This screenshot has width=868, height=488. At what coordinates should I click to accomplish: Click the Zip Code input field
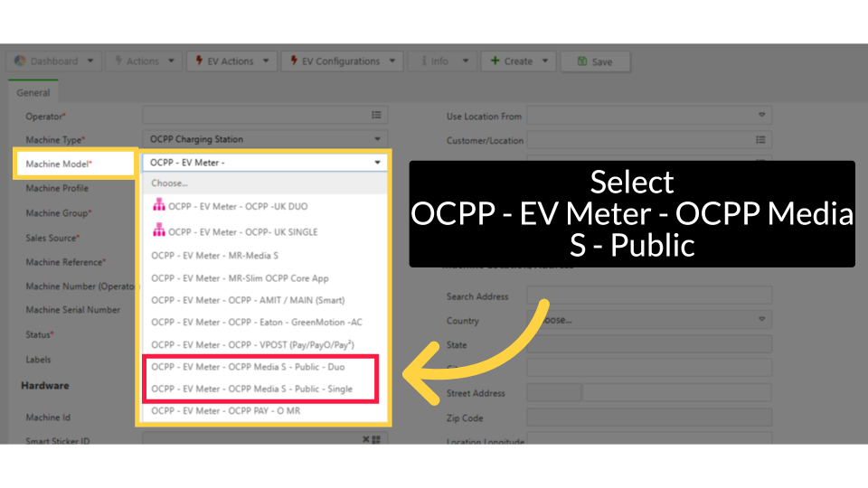point(649,418)
